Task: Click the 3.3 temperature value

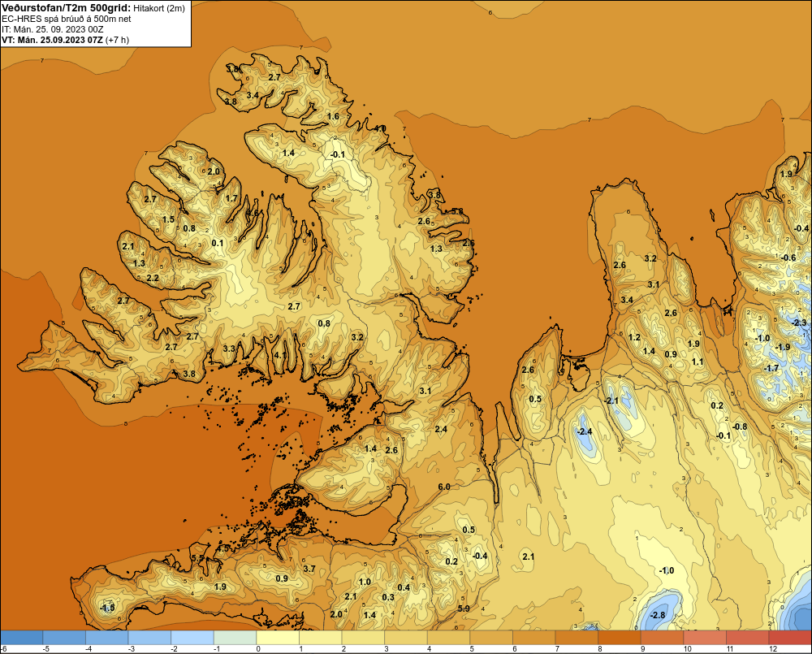Action: (x=229, y=349)
